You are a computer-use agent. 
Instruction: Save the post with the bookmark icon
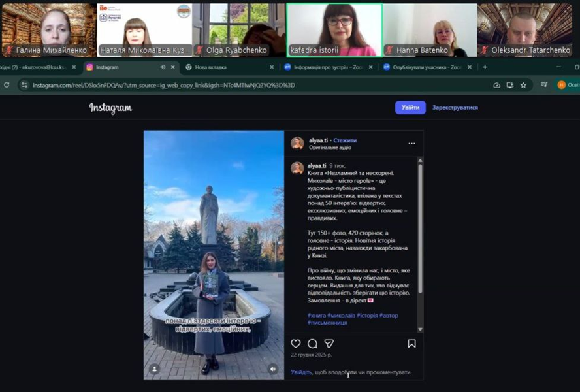point(411,344)
